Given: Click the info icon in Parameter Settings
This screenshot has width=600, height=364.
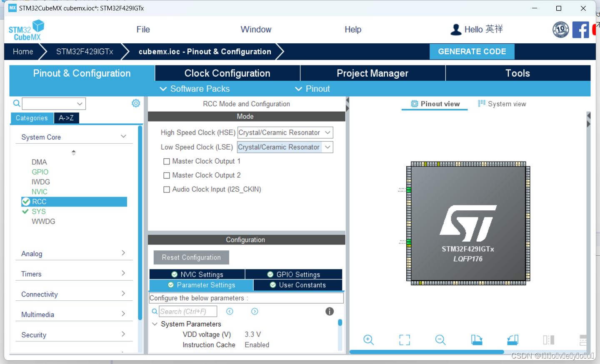Looking at the screenshot, I should click(330, 311).
